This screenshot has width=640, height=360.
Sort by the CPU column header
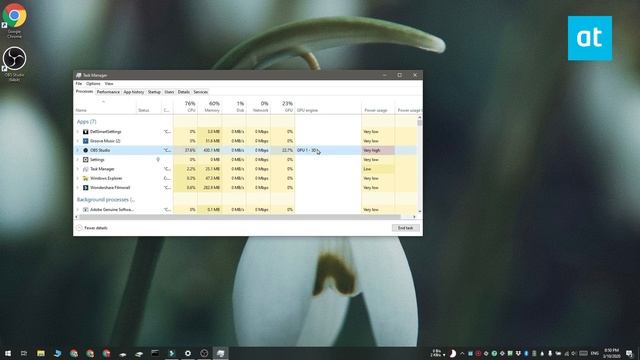(186, 107)
